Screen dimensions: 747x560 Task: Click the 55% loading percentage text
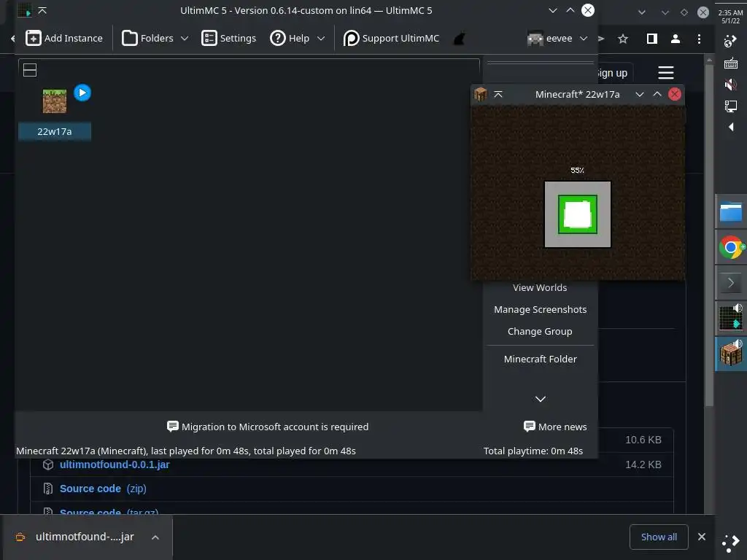(x=577, y=170)
